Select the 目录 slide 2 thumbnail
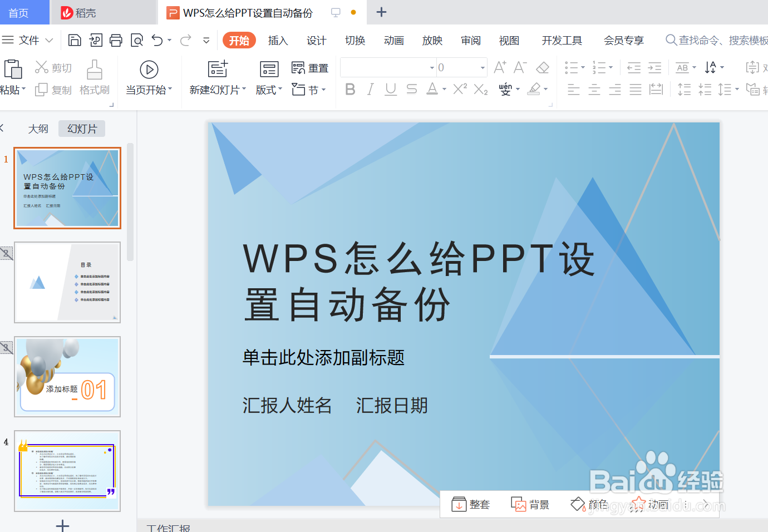This screenshot has height=532, width=768. (x=67, y=282)
